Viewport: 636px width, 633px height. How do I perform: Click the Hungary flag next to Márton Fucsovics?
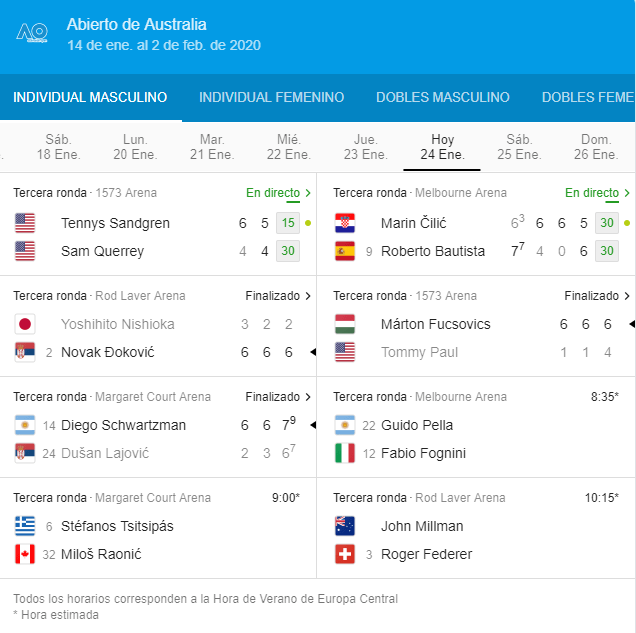click(x=345, y=324)
